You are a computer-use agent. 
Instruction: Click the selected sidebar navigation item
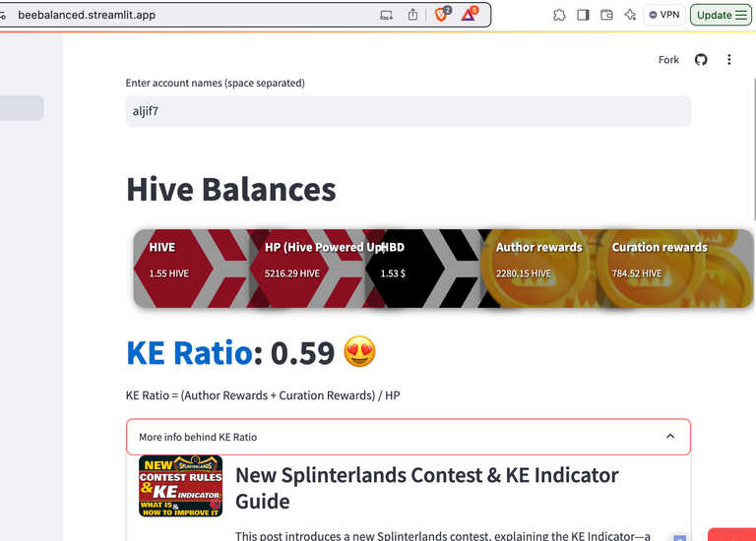pyautogui.click(x=22, y=108)
